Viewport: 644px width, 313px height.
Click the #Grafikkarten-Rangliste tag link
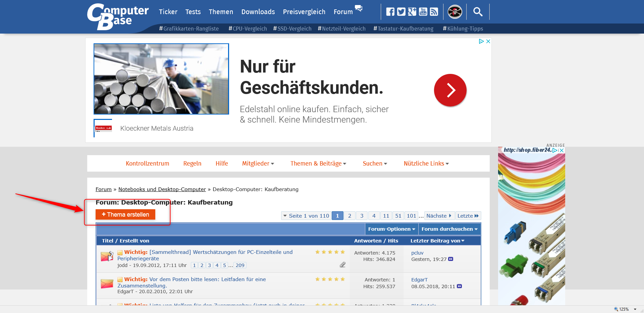189,29
